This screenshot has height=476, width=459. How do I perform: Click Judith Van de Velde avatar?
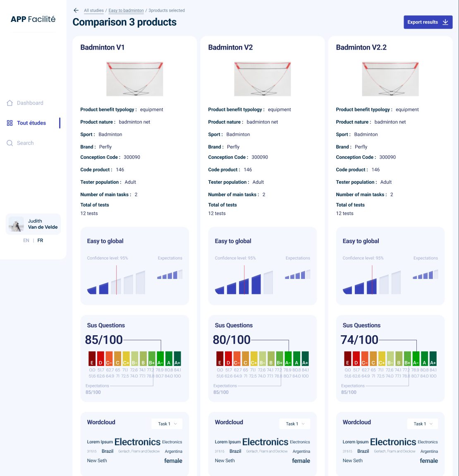coord(16,224)
